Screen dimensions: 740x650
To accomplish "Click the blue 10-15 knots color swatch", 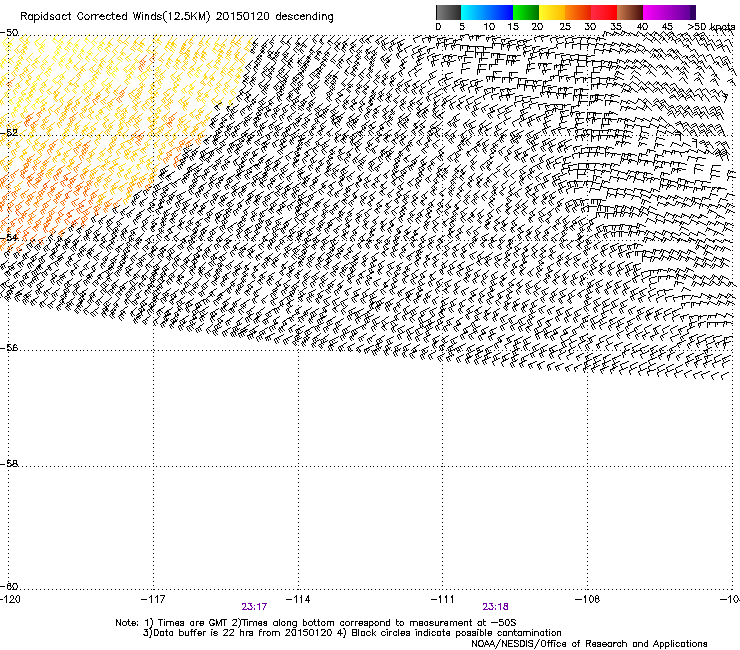I will click(500, 12).
